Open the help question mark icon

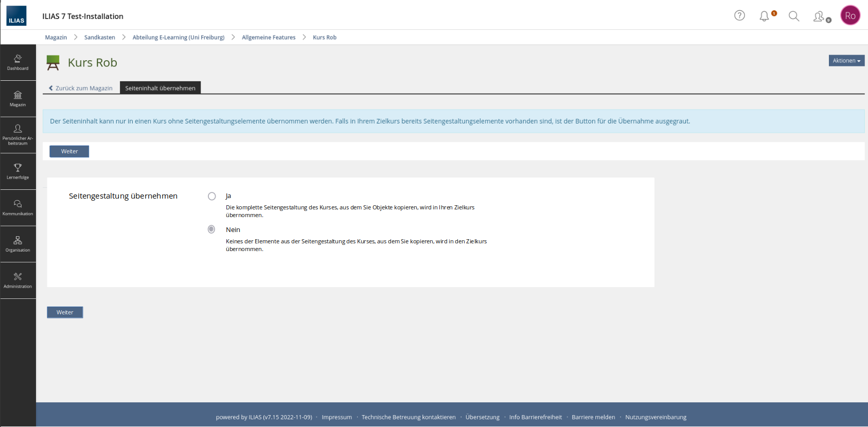point(739,15)
